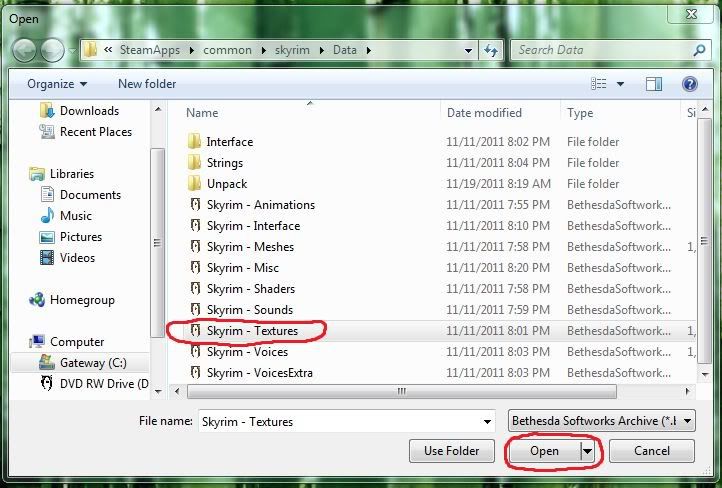Click the Use Folder button
Viewport: 722px width, 488px height.
[x=452, y=451]
